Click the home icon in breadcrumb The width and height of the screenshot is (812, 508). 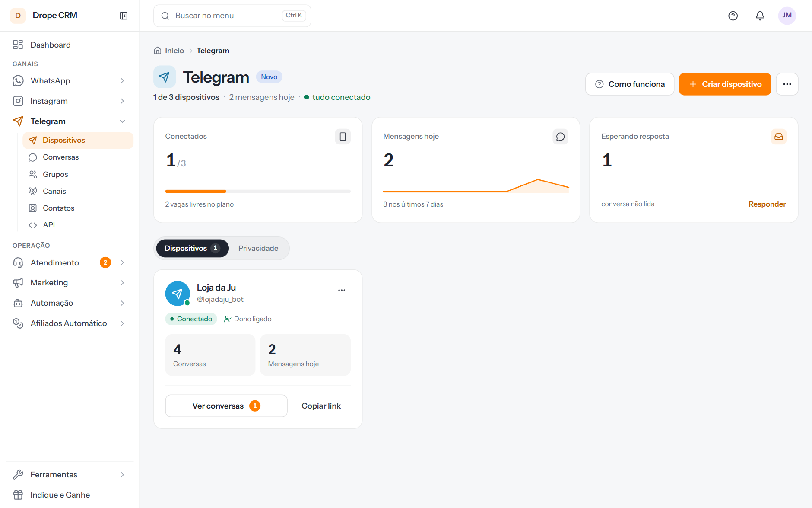[158, 51]
